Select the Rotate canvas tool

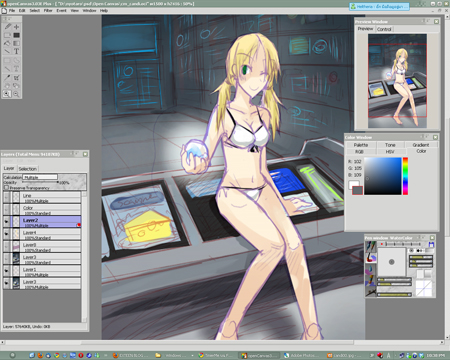(16, 86)
